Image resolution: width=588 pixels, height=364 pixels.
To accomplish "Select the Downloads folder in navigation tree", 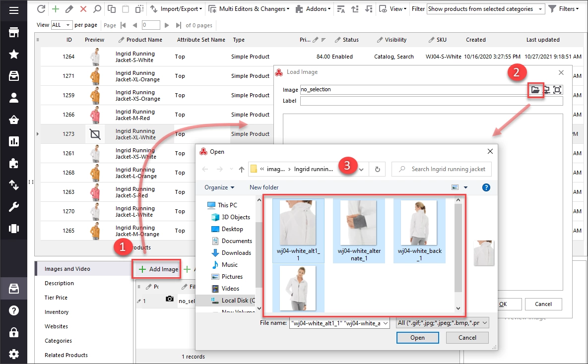I will (x=236, y=253).
